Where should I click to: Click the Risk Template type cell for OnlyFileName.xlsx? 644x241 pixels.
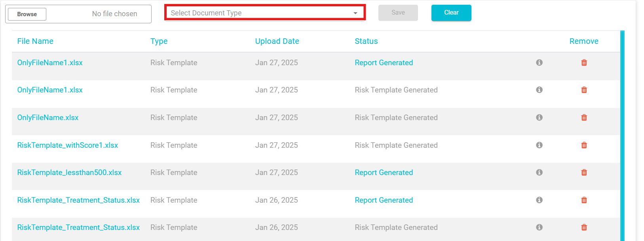click(174, 117)
